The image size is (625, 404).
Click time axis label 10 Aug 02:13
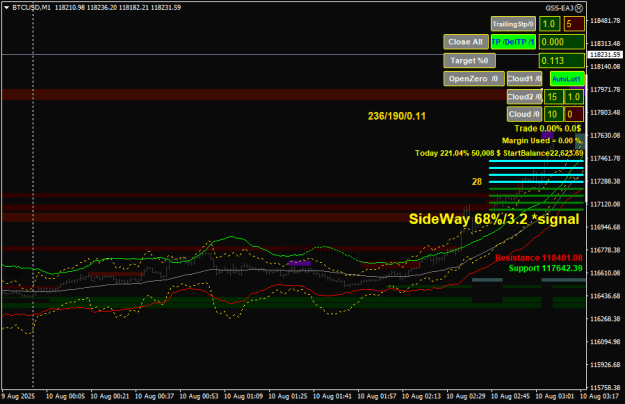(x=421, y=396)
